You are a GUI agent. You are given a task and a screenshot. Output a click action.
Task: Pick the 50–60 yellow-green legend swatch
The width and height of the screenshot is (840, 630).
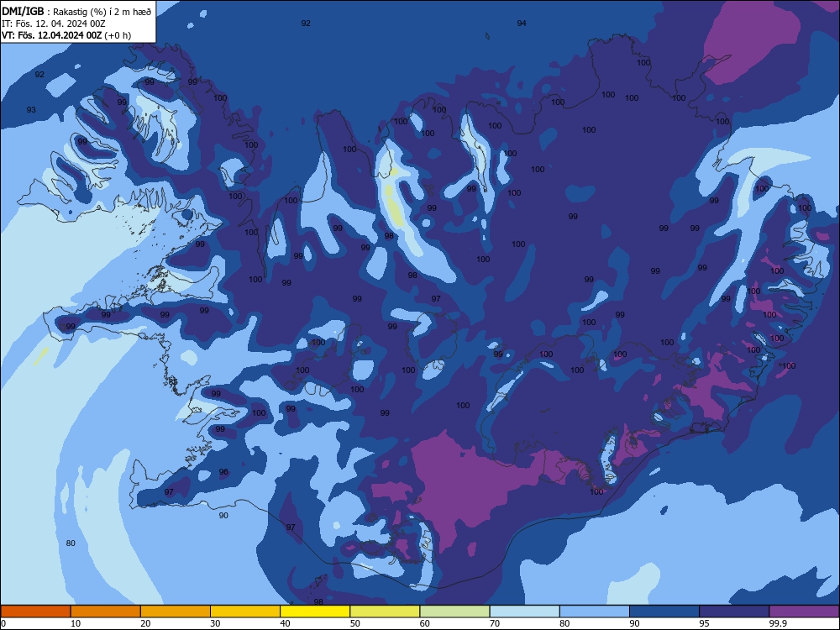(385, 612)
